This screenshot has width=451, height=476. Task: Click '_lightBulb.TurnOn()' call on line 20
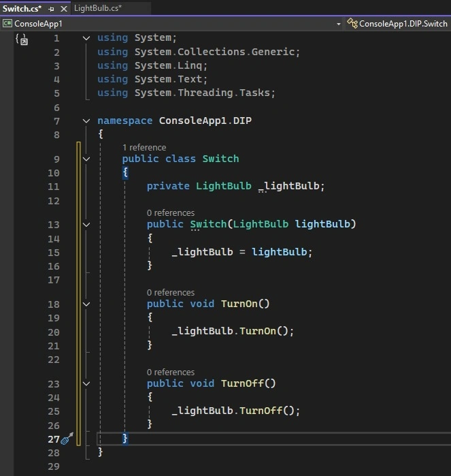click(230, 331)
